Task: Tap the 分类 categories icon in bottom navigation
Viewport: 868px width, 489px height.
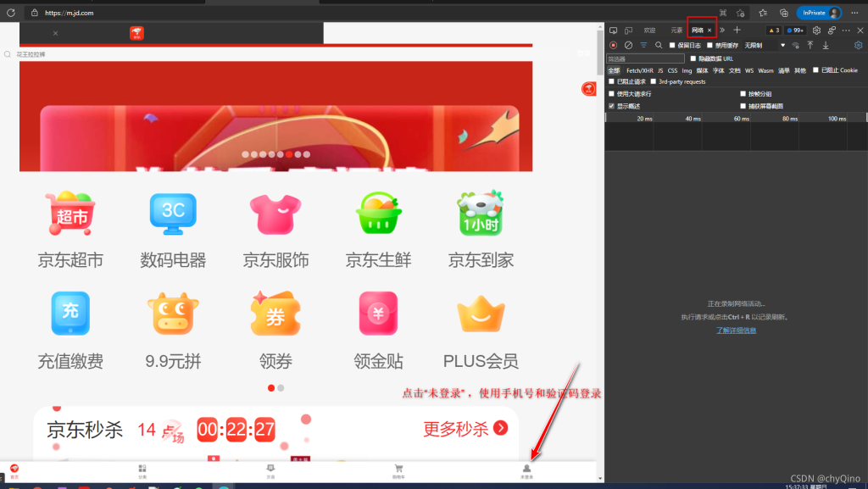Action: point(142,471)
